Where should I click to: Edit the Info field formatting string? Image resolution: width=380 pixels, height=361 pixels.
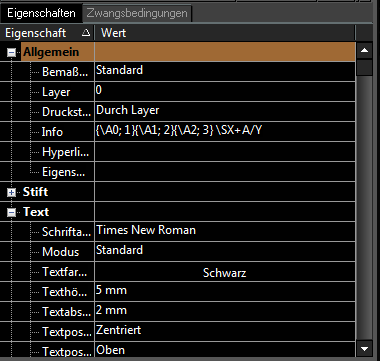(225, 132)
